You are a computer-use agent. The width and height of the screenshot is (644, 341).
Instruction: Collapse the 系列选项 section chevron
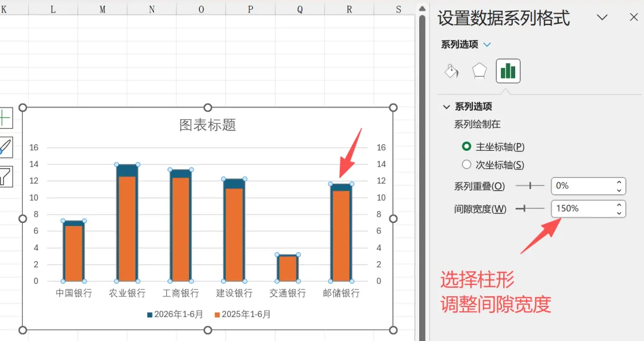447,107
